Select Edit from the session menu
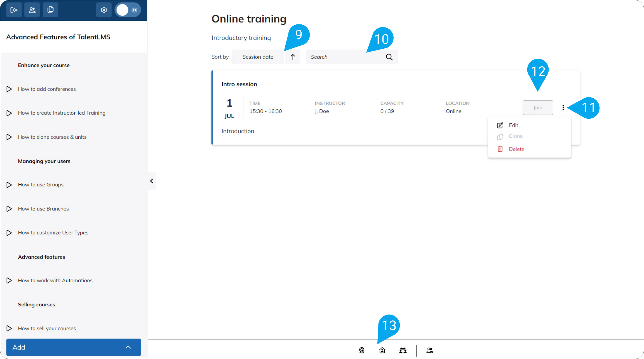 click(513, 125)
